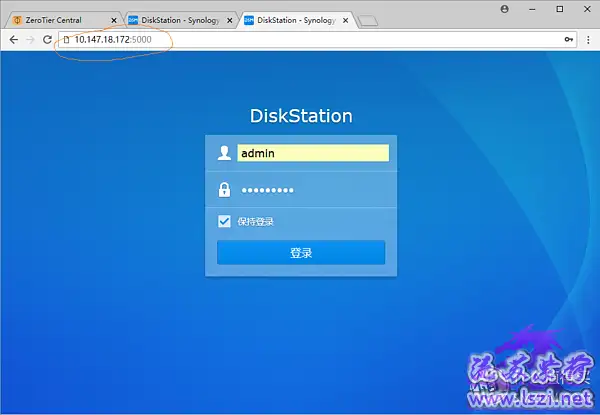Click the 保持登录 label text
Screen dimensions: 600x415
coord(256,221)
